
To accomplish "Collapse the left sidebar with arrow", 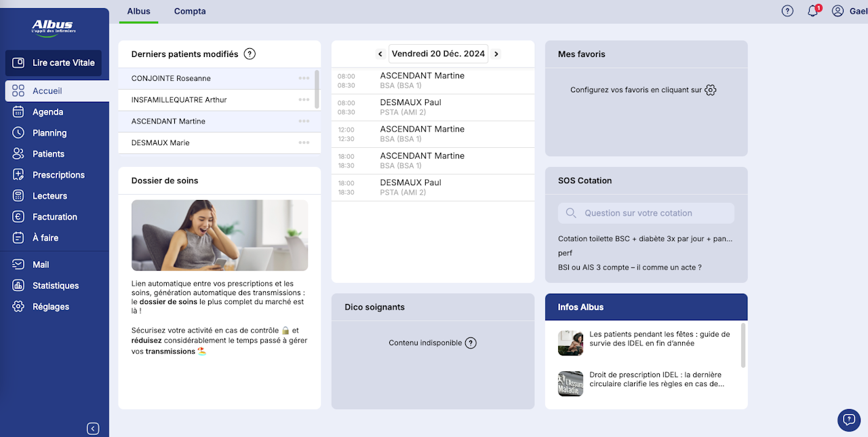I will [93, 428].
